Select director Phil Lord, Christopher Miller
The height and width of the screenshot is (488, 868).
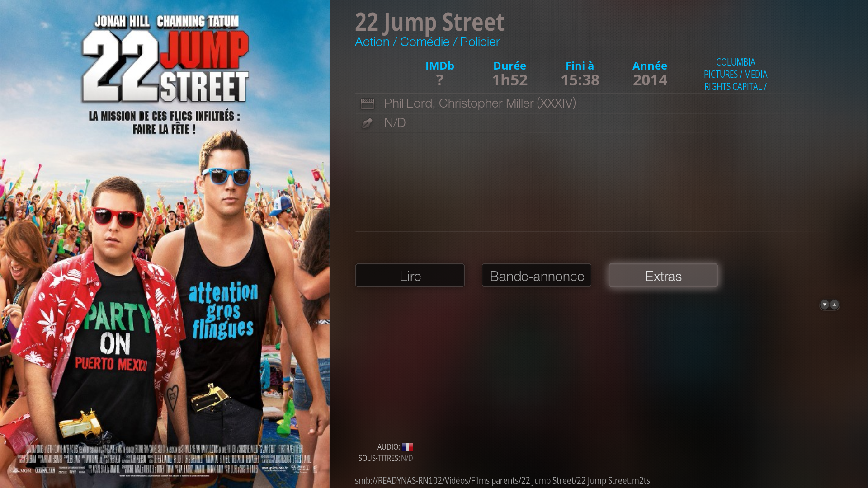pos(480,103)
